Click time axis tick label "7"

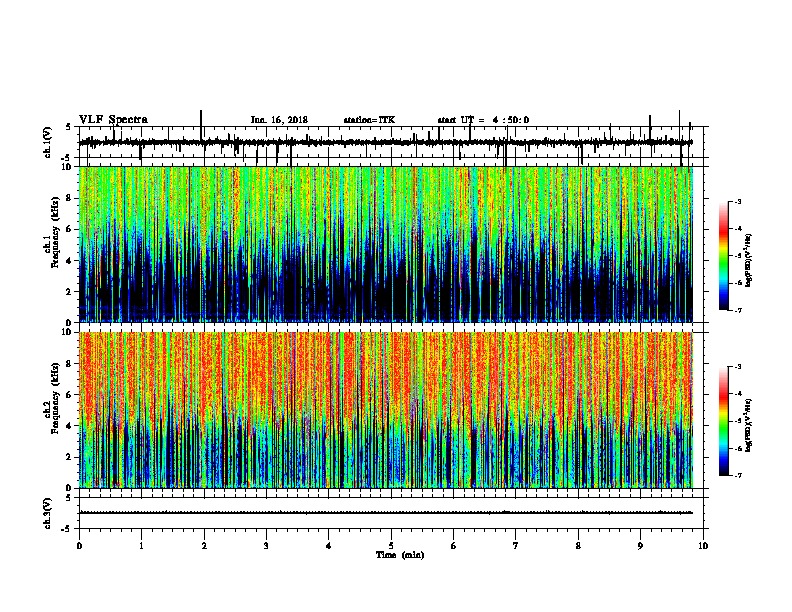click(516, 546)
